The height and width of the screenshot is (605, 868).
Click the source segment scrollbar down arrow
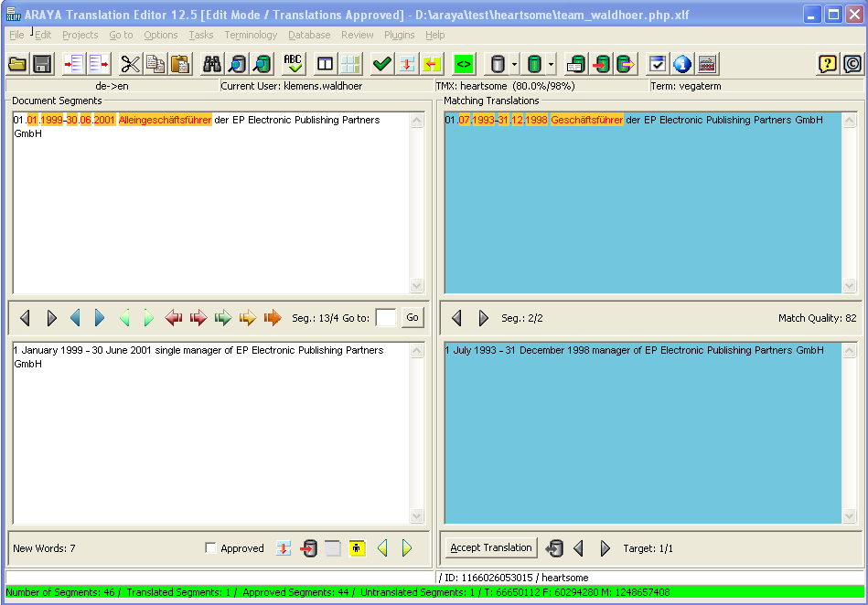tap(417, 286)
